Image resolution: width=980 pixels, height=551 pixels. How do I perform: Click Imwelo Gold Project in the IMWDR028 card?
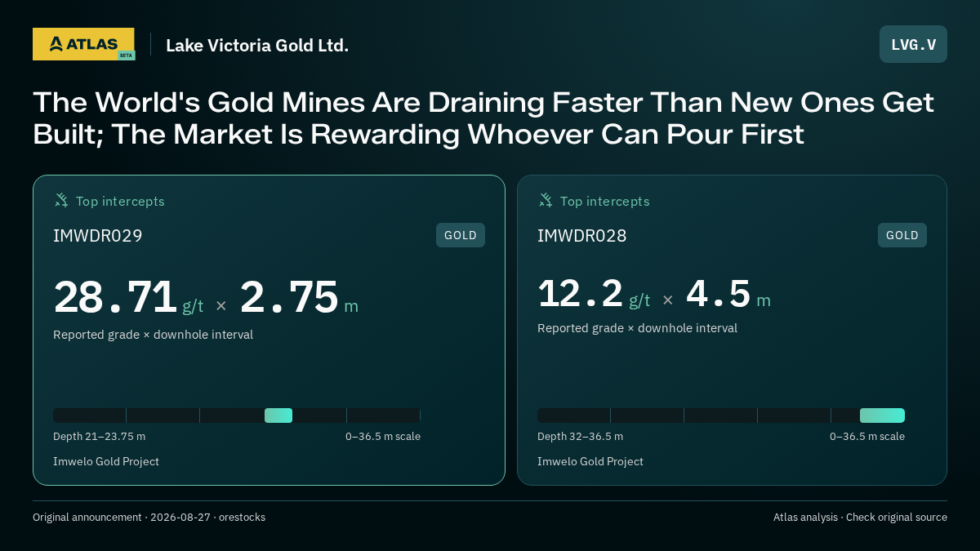(590, 462)
